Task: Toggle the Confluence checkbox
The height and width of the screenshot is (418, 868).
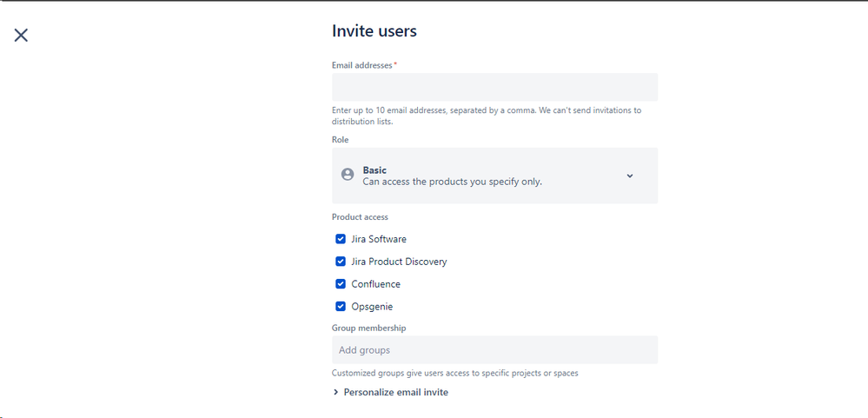Action: [x=341, y=284]
